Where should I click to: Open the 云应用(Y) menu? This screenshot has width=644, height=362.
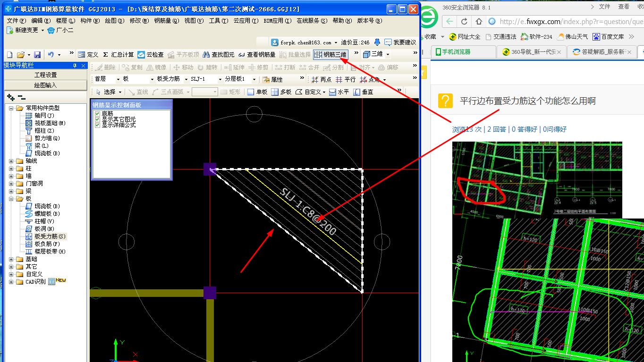pyautogui.click(x=246, y=21)
